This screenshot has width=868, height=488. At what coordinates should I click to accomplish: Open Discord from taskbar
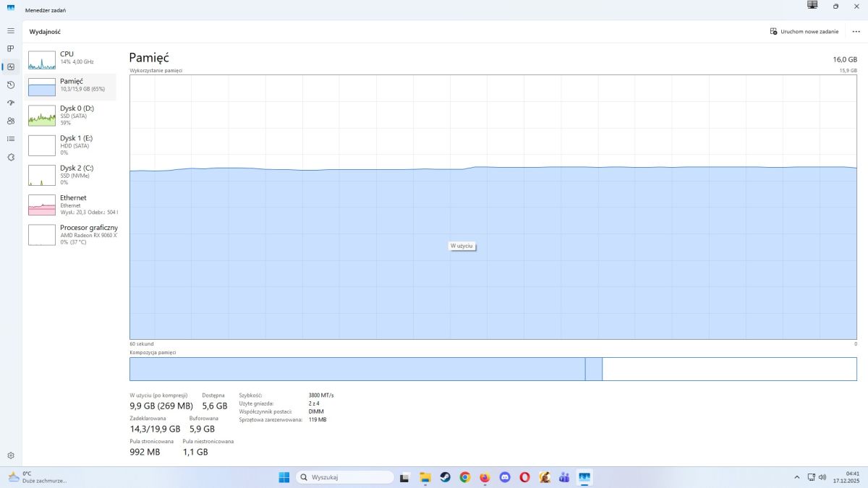[505, 477]
